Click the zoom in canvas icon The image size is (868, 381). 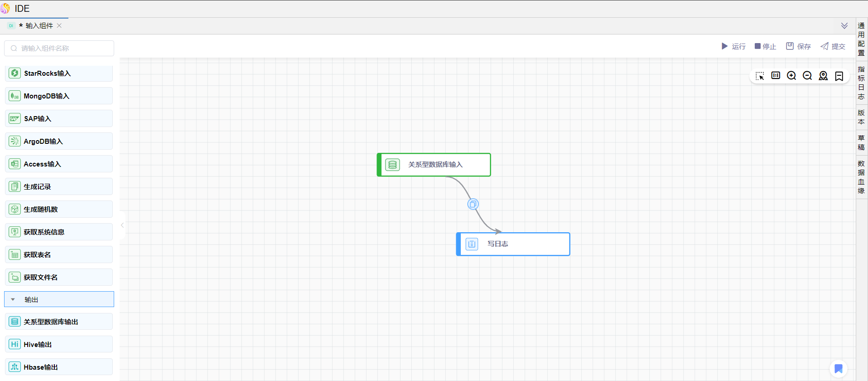[x=791, y=76]
